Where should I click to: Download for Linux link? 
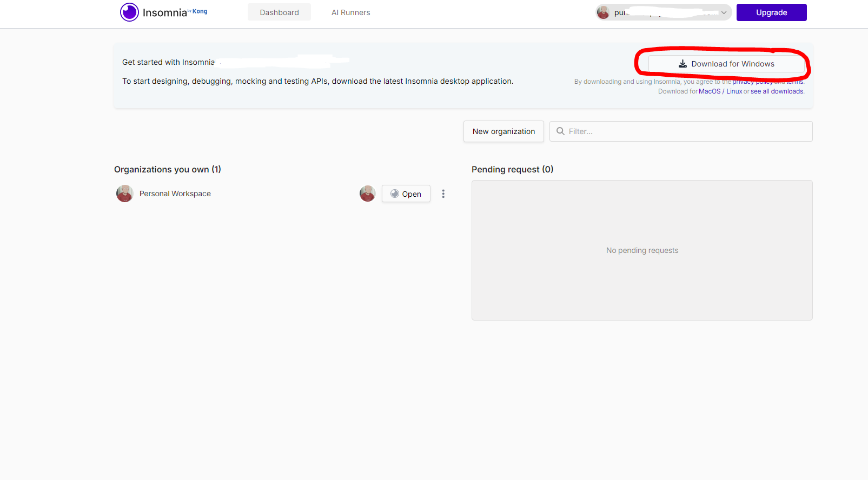(734, 91)
